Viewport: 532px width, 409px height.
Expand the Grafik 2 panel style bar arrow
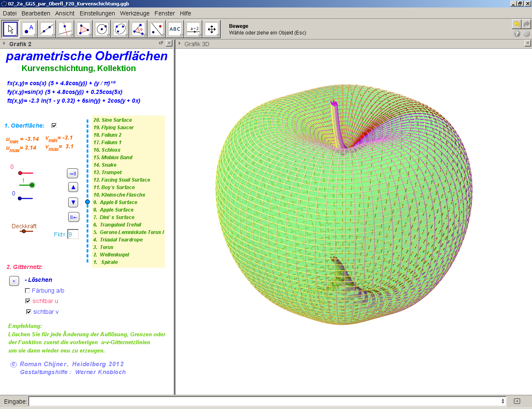pos(4,44)
